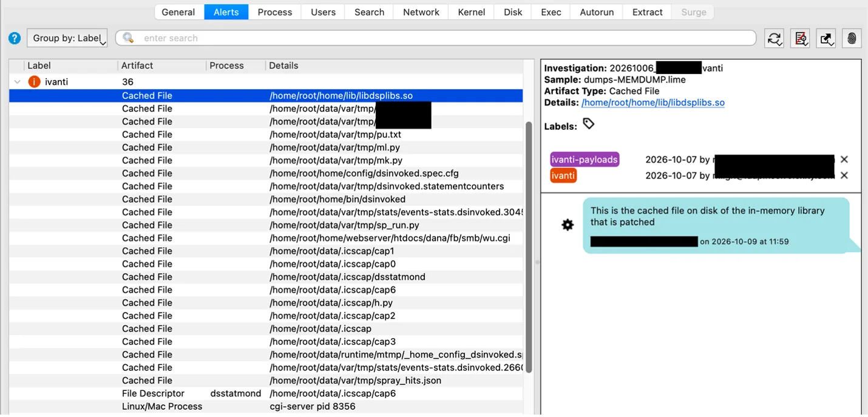Open the Kernel tab
Screen dimensions: 868x417
[472, 12]
